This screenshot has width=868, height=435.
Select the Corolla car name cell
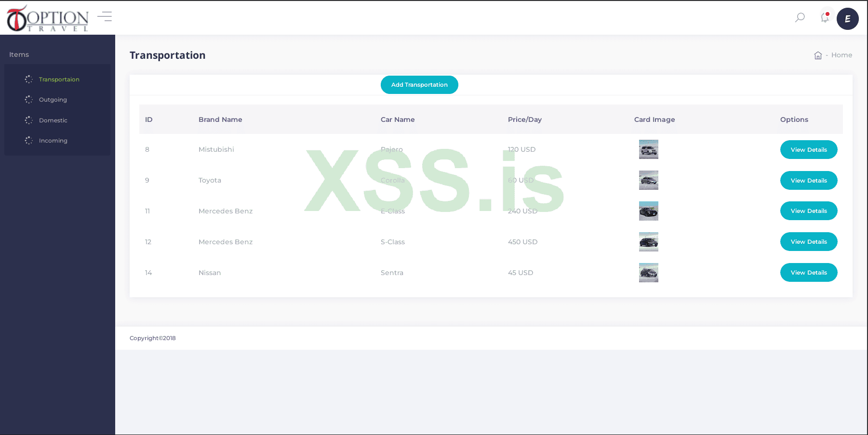(x=393, y=180)
